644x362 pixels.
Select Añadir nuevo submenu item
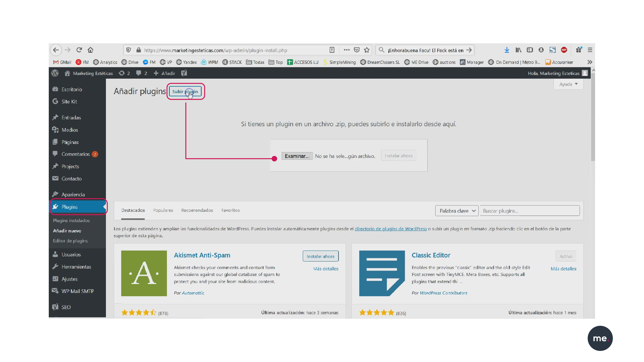click(x=67, y=231)
